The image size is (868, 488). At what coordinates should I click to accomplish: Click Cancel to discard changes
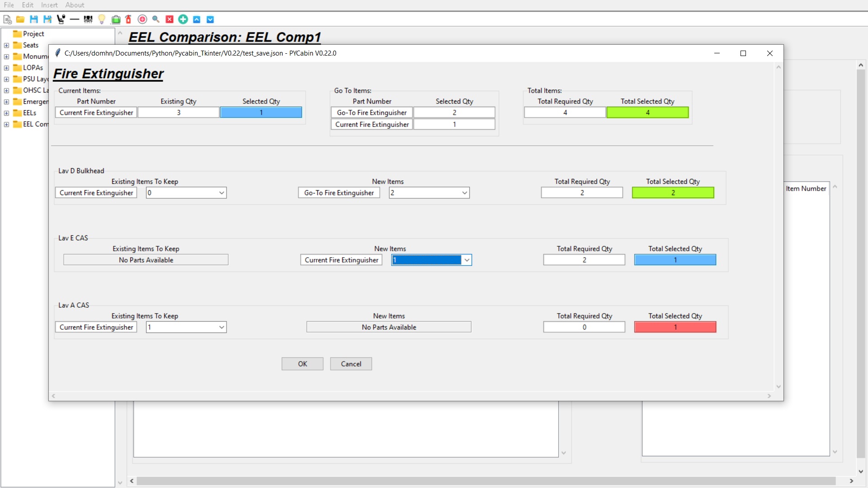(351, 363)
